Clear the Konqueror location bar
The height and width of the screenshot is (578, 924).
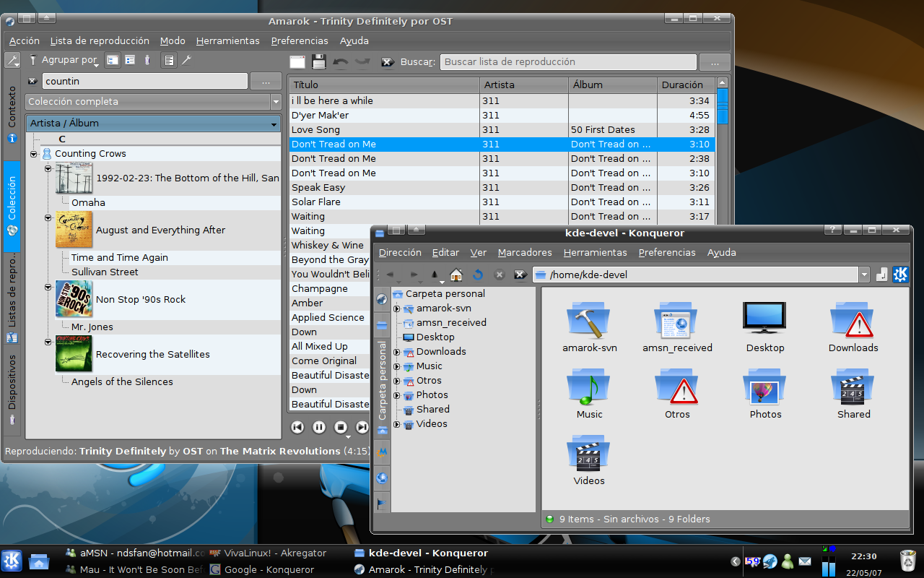(x=519, y=275)
